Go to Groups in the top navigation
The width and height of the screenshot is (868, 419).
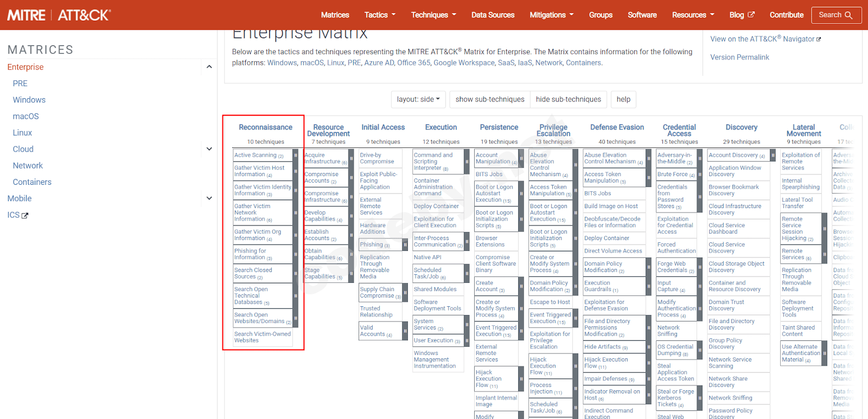pyautogui.click(x=601, y=15)
